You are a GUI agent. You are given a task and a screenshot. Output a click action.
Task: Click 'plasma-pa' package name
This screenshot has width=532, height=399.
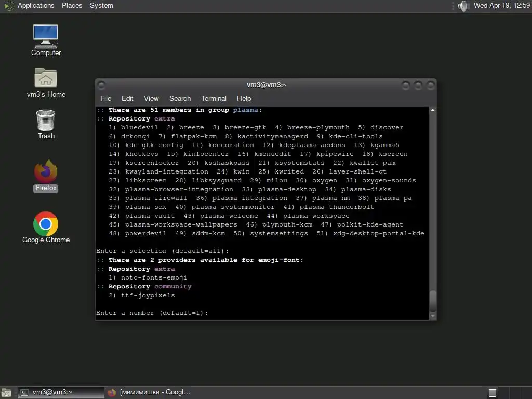[393, 198]
